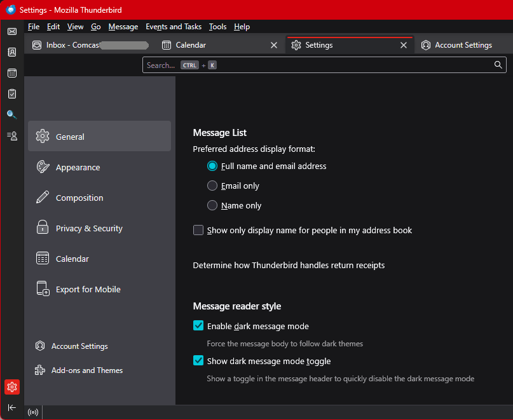This screenshot has width=513, height=420.
Task: Switch to the Inbox - Comcast tab
Action: click(90, 45)
